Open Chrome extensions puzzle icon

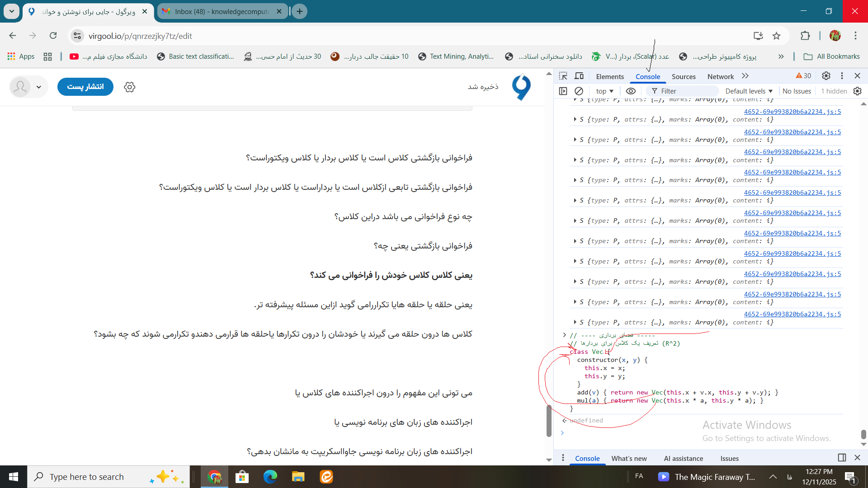[x=805, y=36]
